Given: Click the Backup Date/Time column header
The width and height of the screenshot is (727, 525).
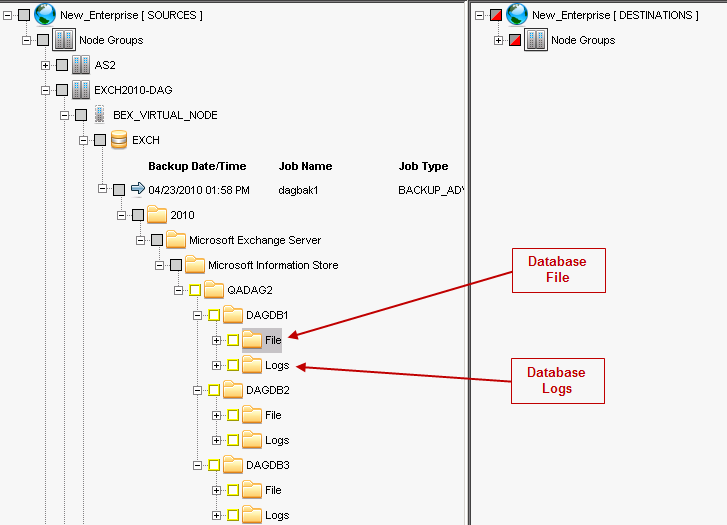Looking at the screenshot, I should click(197, 166).
